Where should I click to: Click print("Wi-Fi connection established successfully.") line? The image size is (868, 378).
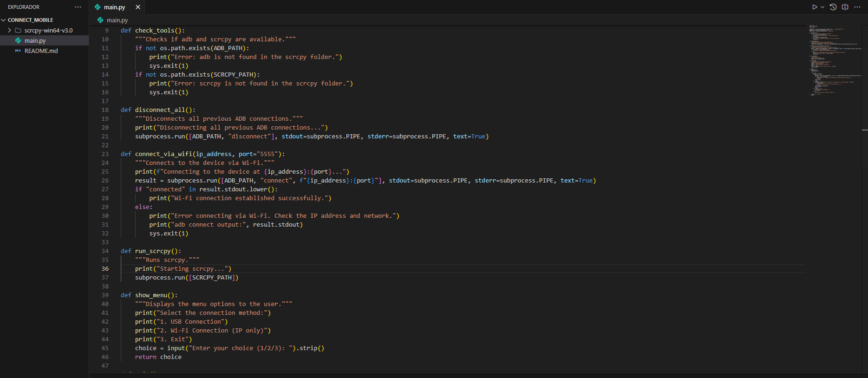click(241, 198)
